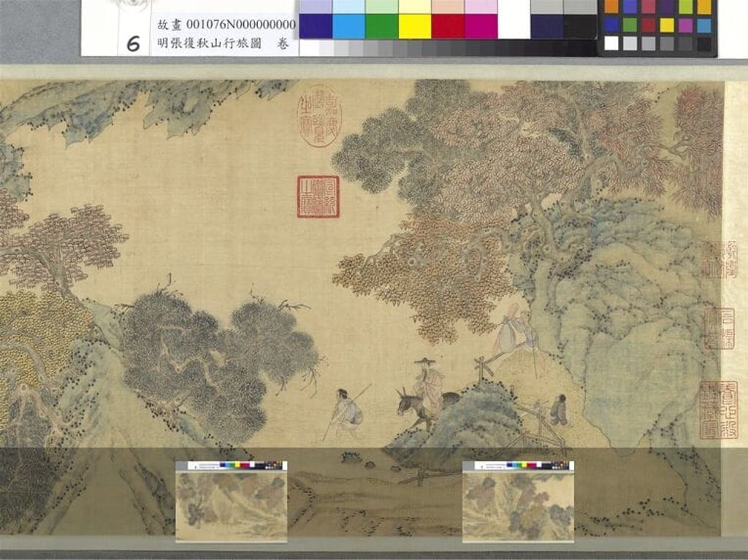Open the left thumbnail in the bottom strip
748x560 pixels.
click(x=232, y=501)
